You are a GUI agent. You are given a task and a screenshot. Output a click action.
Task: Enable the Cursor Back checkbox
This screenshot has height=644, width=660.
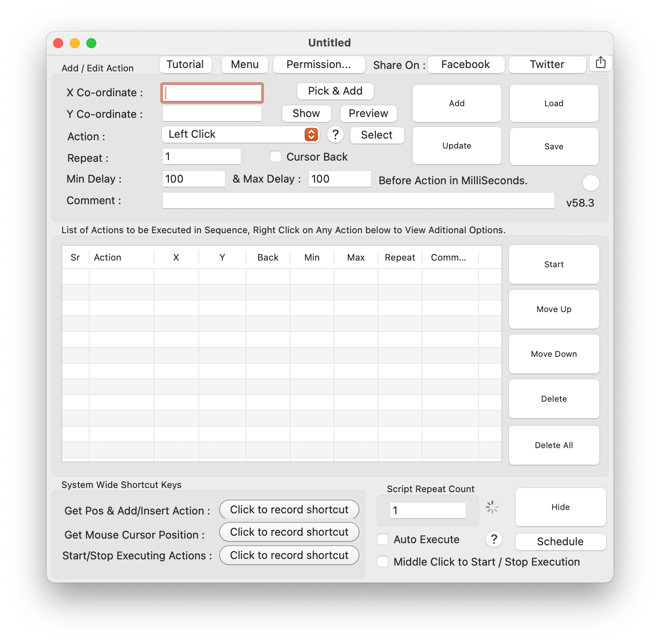tap(276, 156)
